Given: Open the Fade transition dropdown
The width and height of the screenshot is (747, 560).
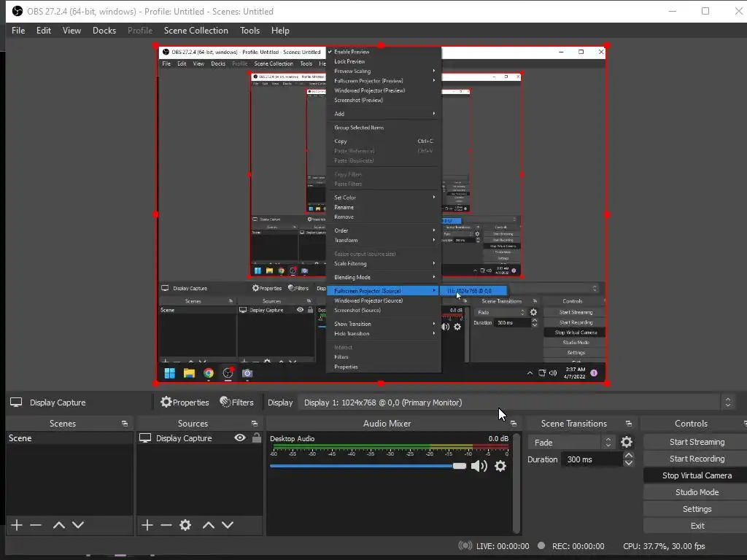Looking at the screenshot, I should coord(572,443).
